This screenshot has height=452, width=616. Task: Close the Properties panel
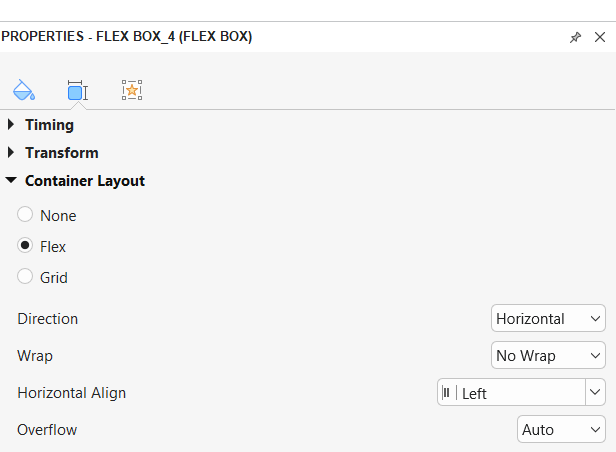pos(600,37)
